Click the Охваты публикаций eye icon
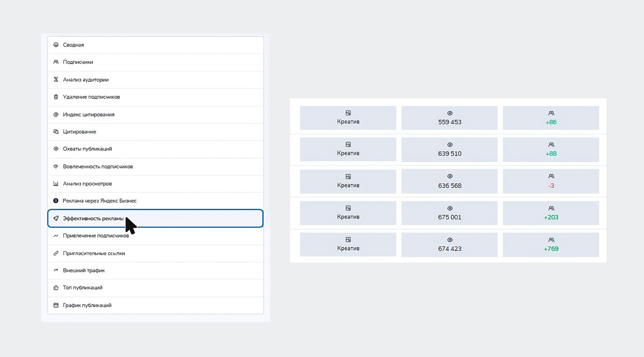 point(56,149)
